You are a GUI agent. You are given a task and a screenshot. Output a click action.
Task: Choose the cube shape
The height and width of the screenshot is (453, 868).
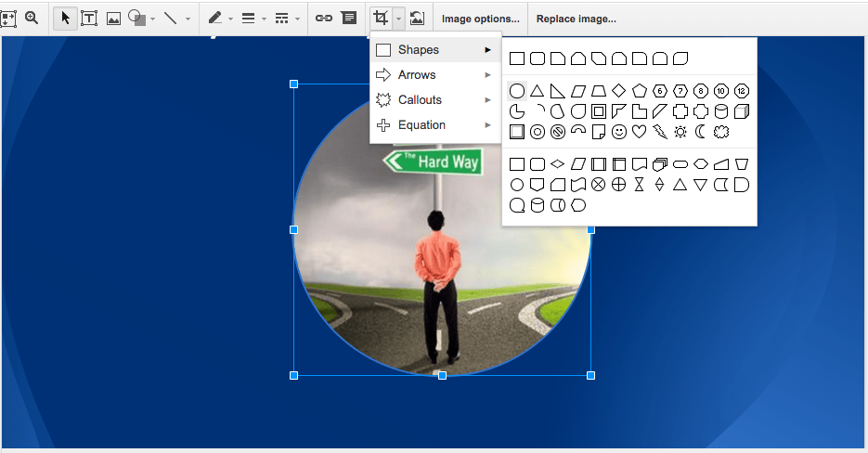742,111
